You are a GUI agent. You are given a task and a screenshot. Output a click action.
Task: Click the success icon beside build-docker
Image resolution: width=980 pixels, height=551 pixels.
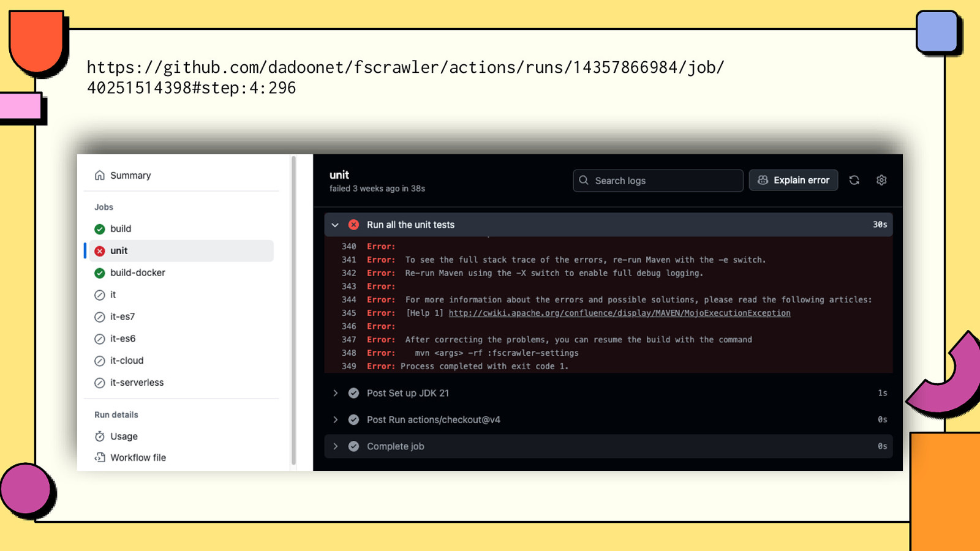pos(100,273)
